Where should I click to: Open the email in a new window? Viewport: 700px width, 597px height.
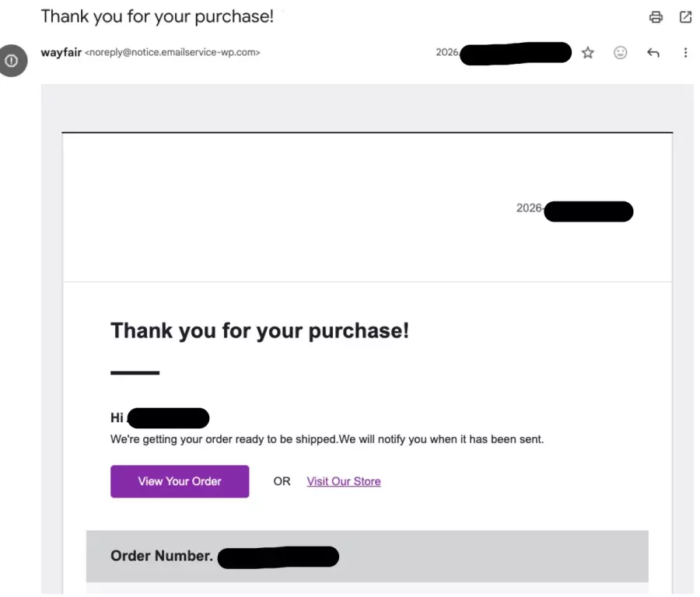685,17
